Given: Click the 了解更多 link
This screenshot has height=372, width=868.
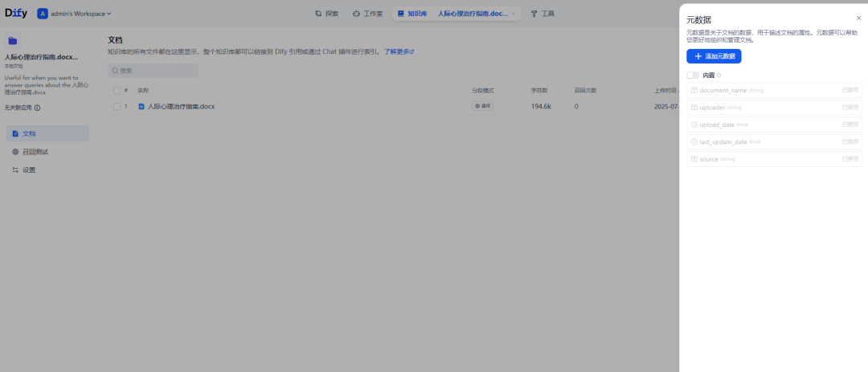Looking at the screenshot, I should tap(399, 52).
